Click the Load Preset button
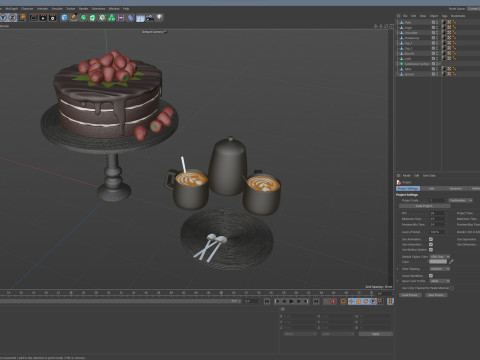The height and width of the screenshot is (360, 480). [410, 295]
